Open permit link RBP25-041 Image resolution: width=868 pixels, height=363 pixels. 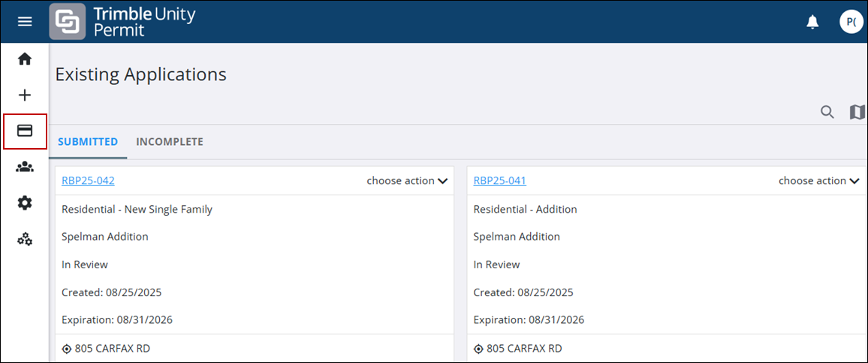pos(499,180)
